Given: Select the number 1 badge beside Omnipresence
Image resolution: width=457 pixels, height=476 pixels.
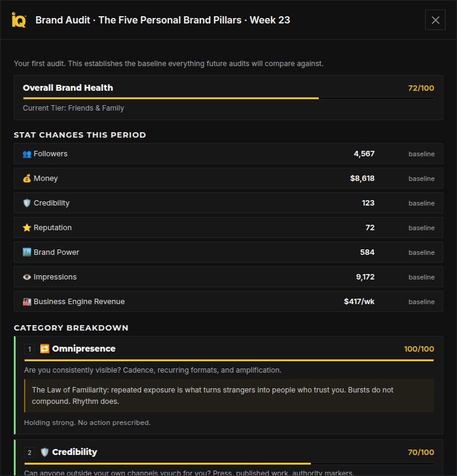Looking at the screenshot, I should click(x=29, y=349).
